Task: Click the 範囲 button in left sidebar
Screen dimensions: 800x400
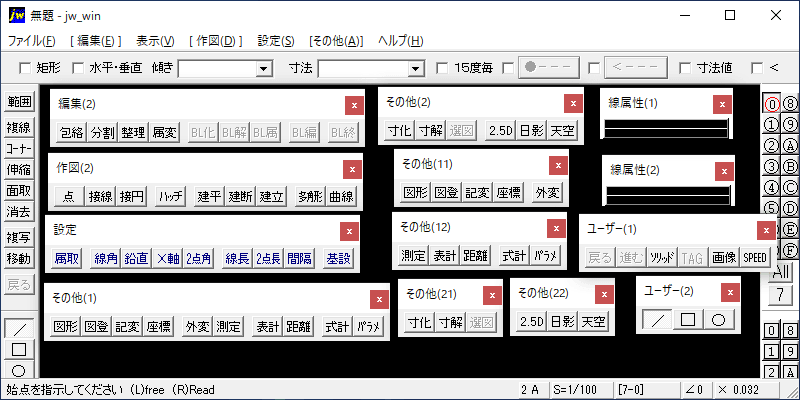Action: [19, 102]
